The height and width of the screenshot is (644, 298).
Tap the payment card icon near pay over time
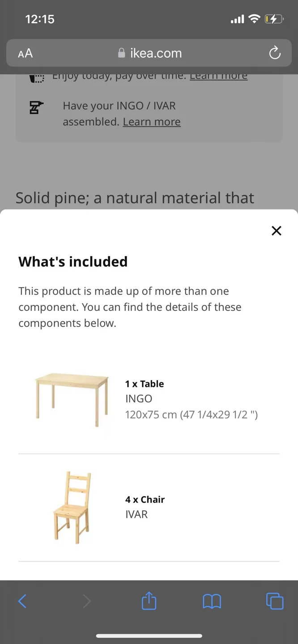36,77
